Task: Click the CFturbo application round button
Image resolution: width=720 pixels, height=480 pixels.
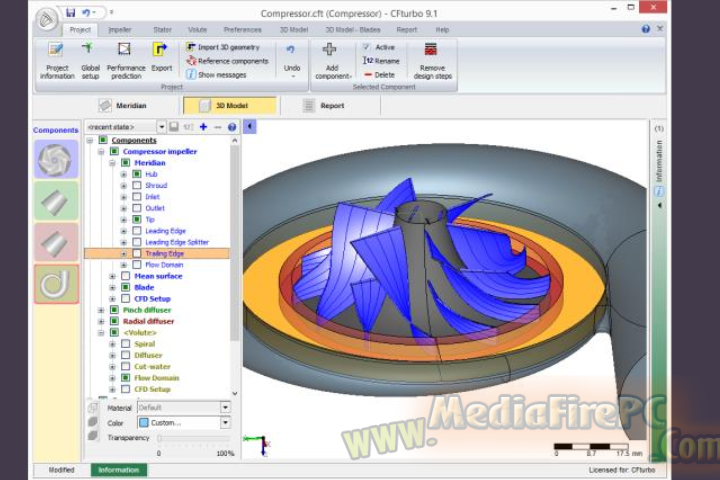Action: [47, 19]
